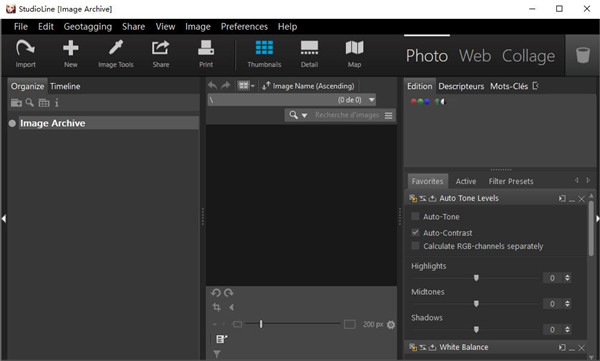Switch to Collage mode
This screenshot has width=600, height=361.
point(528,56)
